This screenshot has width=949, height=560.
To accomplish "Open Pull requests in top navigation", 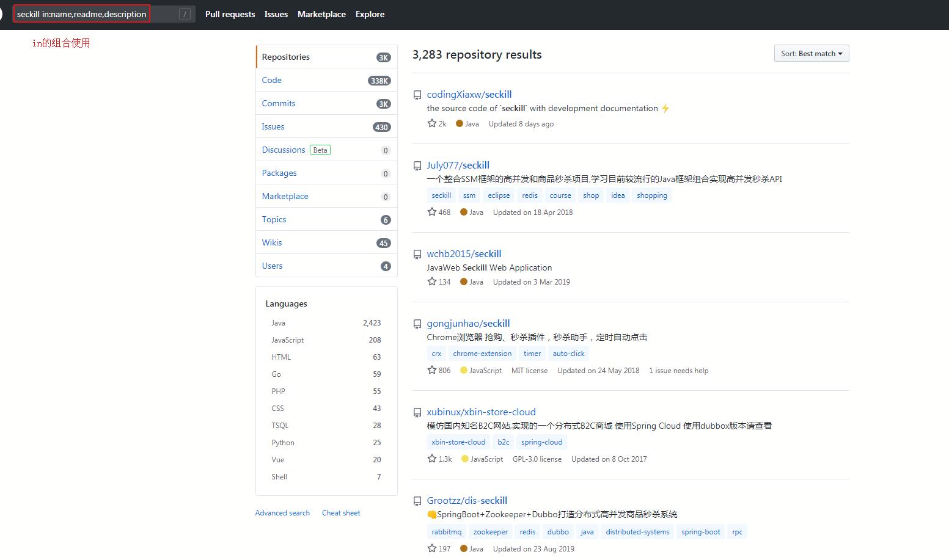I will pyautogui.click(x=230, y=14).
